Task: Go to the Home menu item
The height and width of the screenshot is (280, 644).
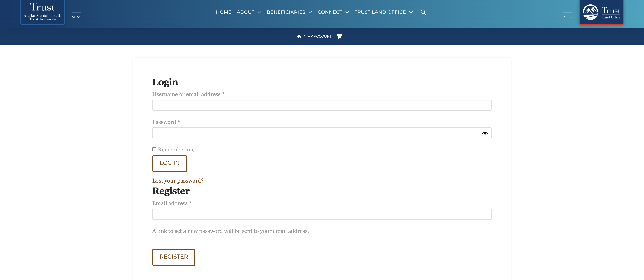Action: coord(224,12)
